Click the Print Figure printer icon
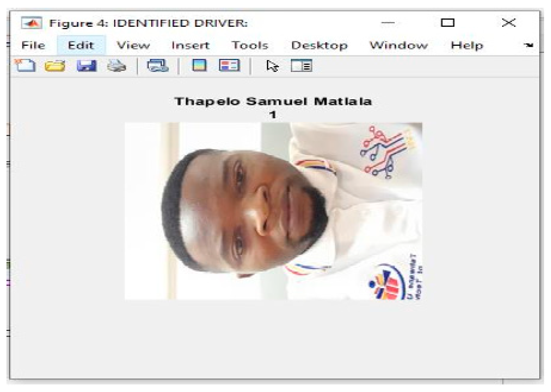 pyautogui.click(x=116, y=66)
